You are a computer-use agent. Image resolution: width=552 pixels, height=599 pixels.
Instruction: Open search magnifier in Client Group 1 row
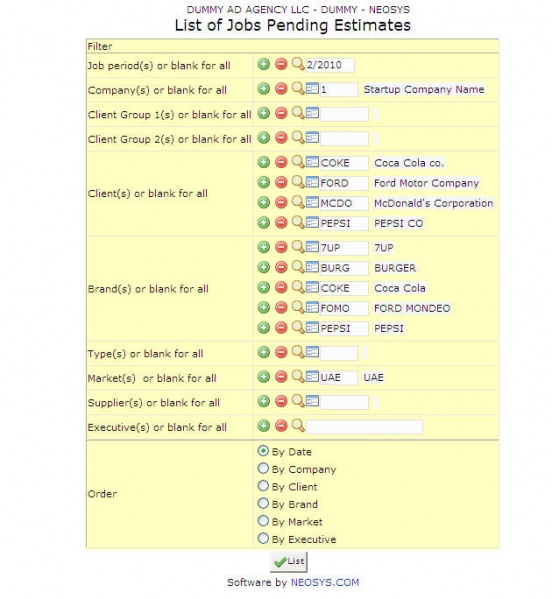[x=298, y=113]
